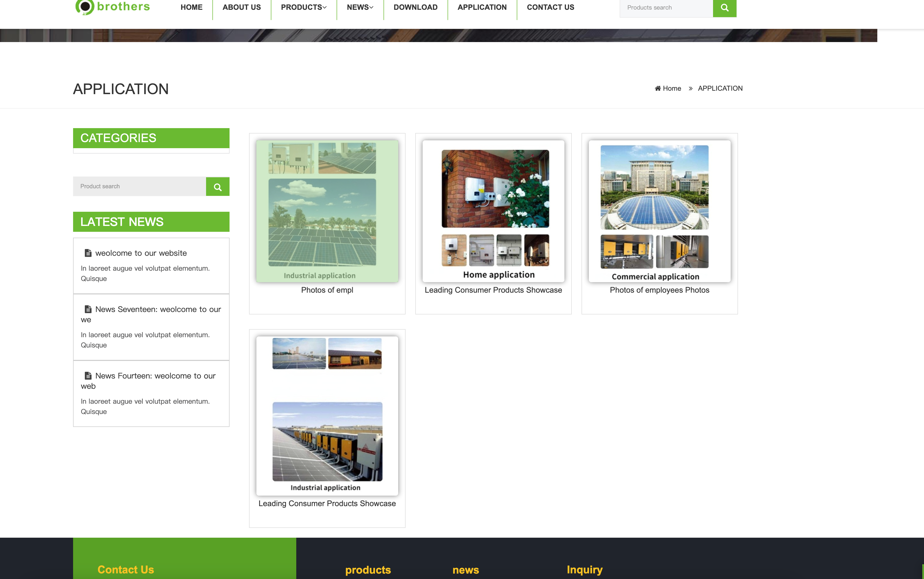
Task: Expand the PRODUCTS dropdown menu
Action: pos(304,7)
